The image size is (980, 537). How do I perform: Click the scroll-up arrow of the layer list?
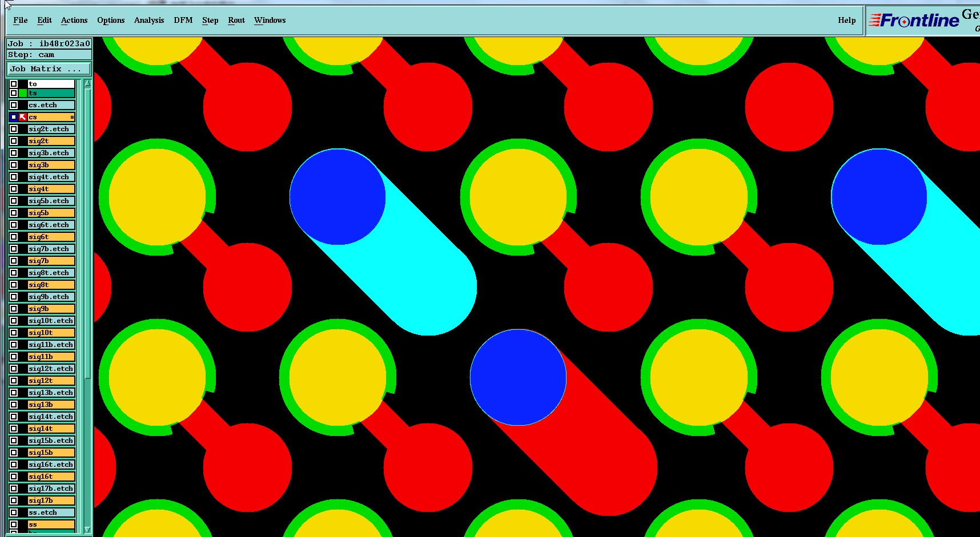tap(87, 83)
